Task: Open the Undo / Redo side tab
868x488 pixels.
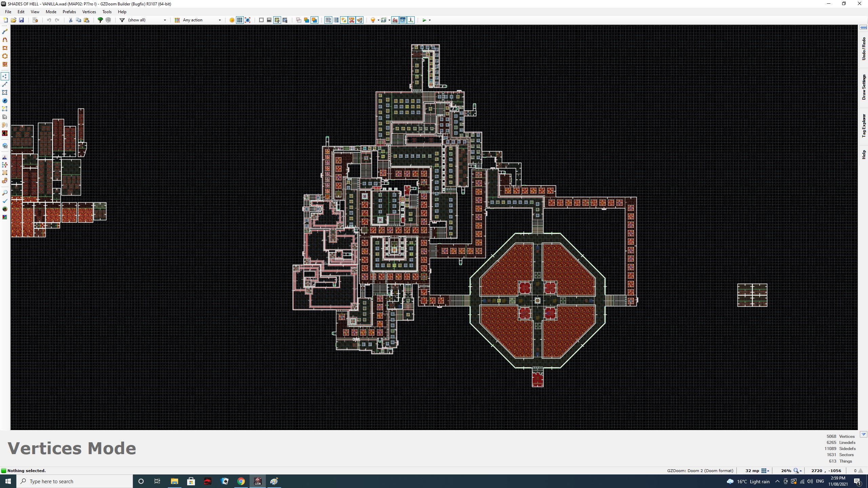Action: [x=864, y=49]
